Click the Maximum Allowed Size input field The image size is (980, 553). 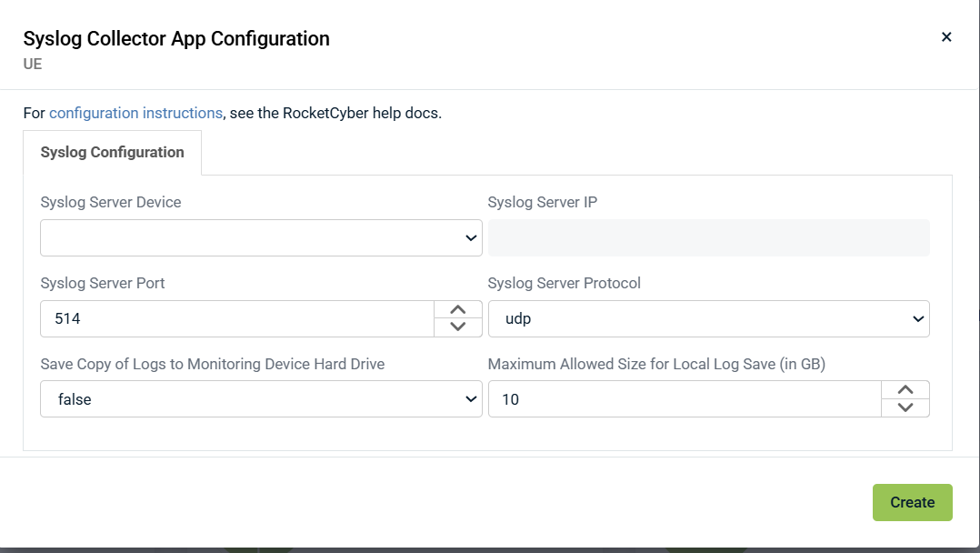pyautogui.click(x=684, y=399)
